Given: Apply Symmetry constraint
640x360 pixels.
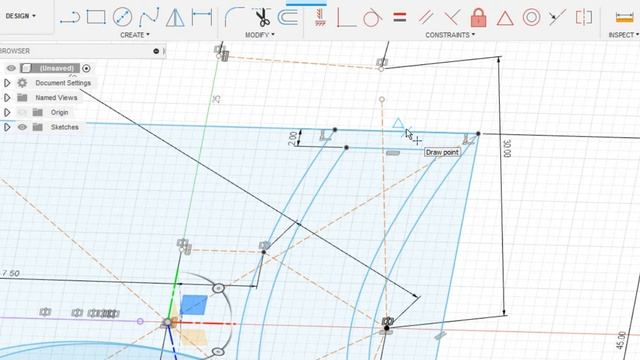Looking at the screenshot, I should (x=584, y=18).
